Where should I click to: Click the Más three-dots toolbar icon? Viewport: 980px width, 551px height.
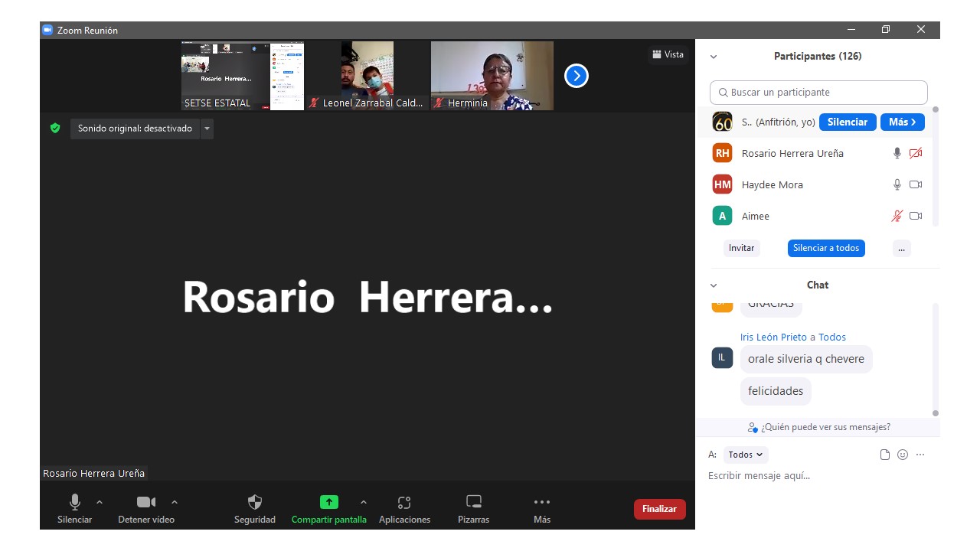[541, 503]
